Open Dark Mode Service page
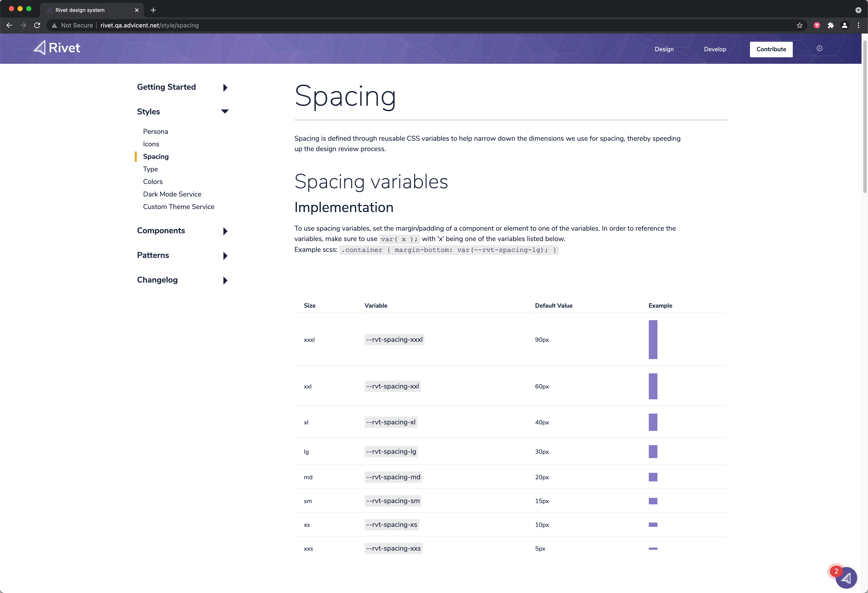Image resolution: width=868 pixels, height=593 pixels. pyautogui.click(x=172, y=194)
